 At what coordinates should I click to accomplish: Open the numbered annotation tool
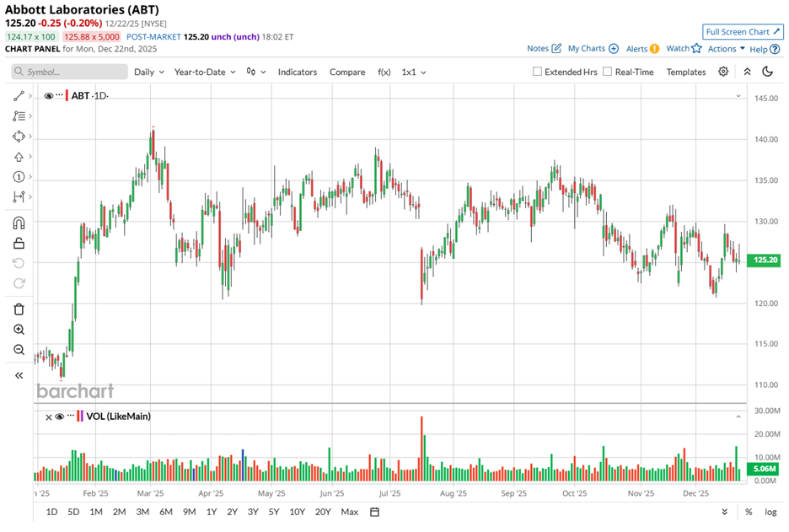point(19,177)
